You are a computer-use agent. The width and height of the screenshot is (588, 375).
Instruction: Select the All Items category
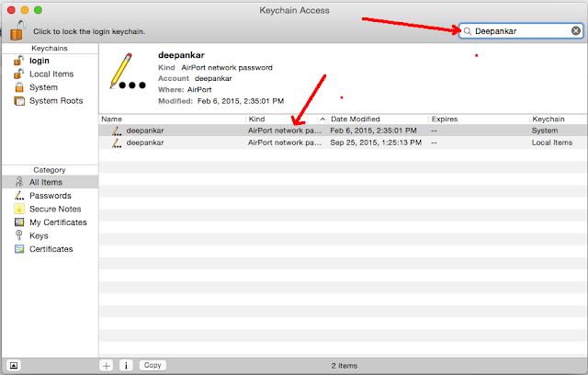coord(50,182)
